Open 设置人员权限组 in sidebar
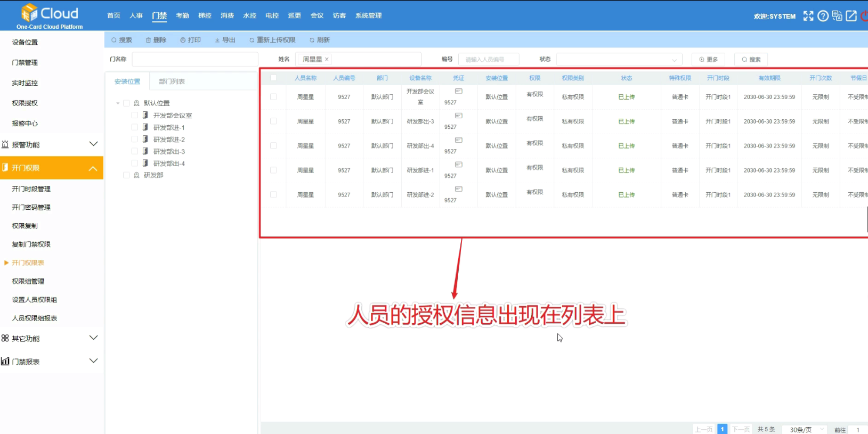 pyautogui.click(x=35, y=300)
